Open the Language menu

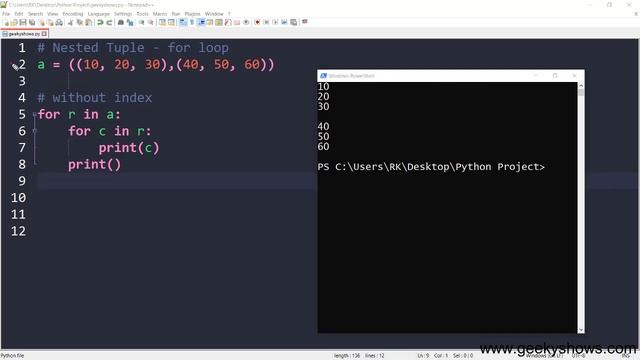pyautogui.click(x=99, y=14)
